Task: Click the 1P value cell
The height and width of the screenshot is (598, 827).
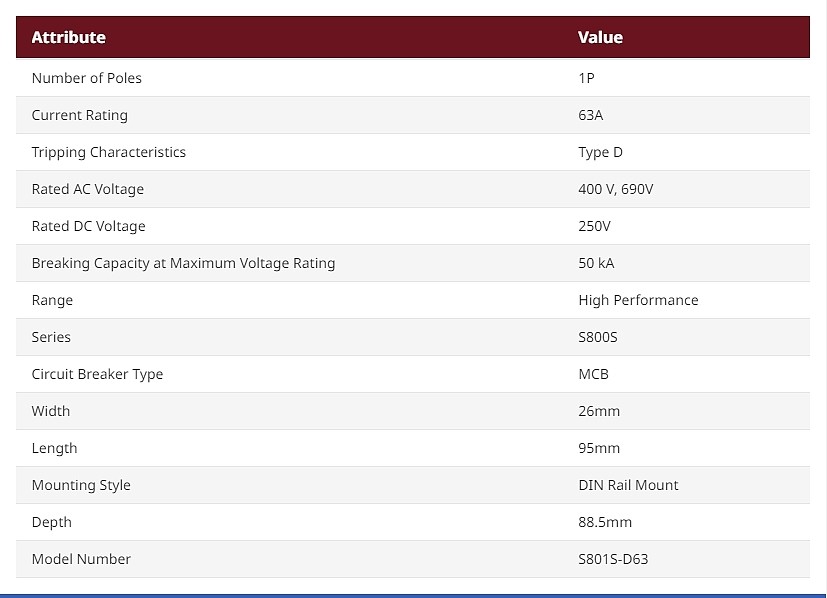Action: click(x=586, y=78)
